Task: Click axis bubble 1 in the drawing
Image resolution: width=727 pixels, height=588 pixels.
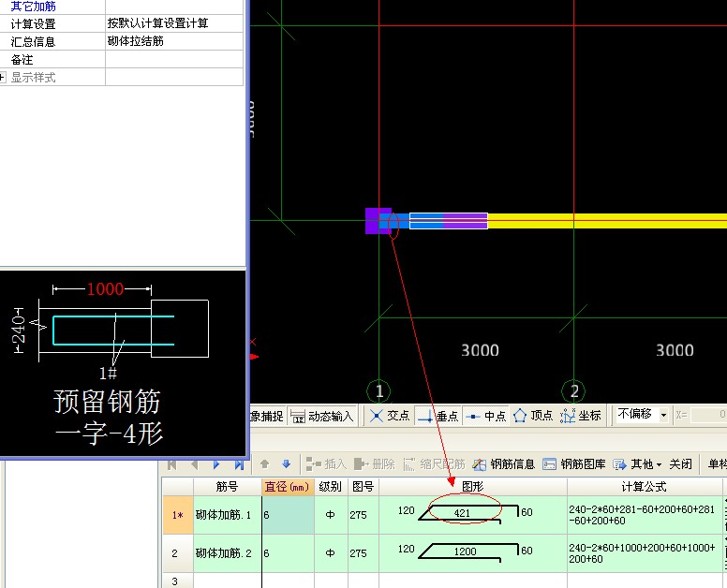Action: pos(379,391)
